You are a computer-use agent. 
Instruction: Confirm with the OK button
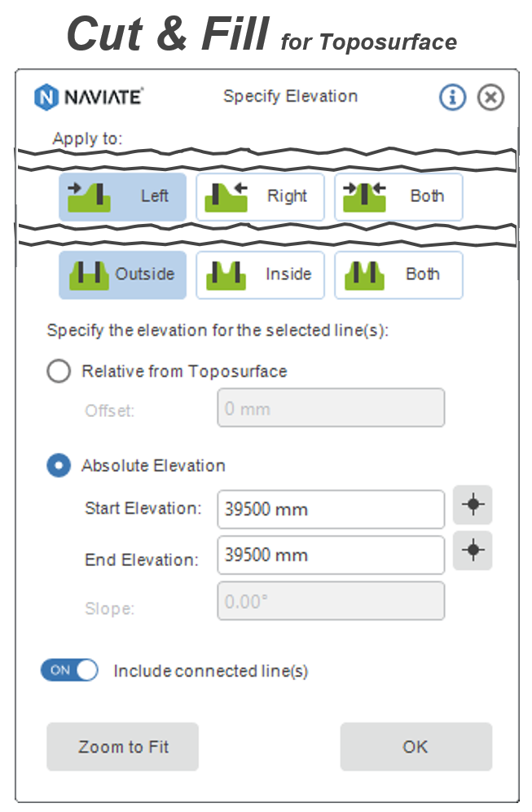pos(415,746)
